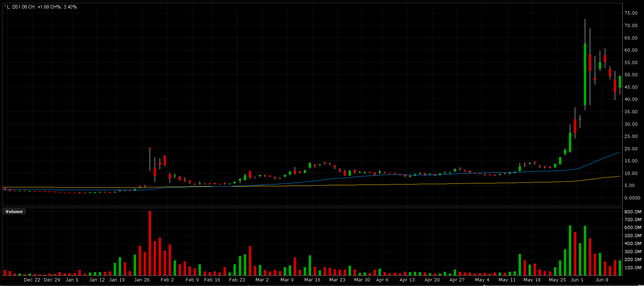The image size is (644, 286).
Task: Click the Jan 26 date label
Action: [142, 280]
